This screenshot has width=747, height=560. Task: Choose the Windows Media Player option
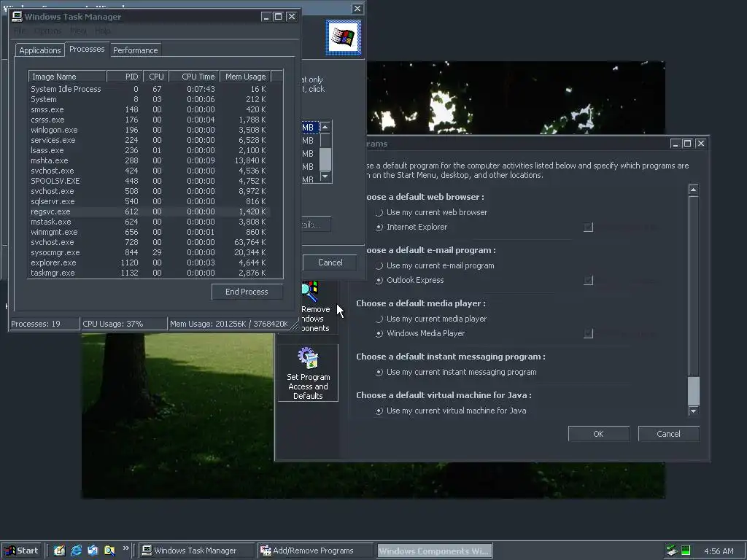tap(379, 334)
